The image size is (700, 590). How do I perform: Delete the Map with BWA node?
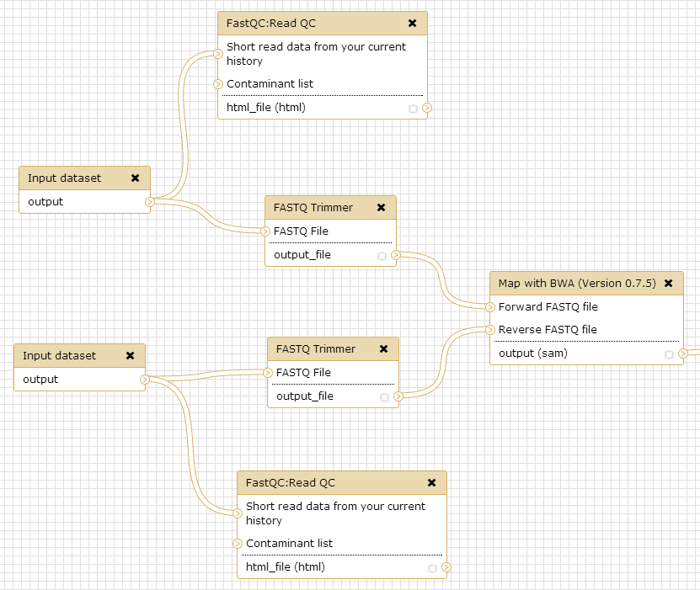[x=668, y=283]
